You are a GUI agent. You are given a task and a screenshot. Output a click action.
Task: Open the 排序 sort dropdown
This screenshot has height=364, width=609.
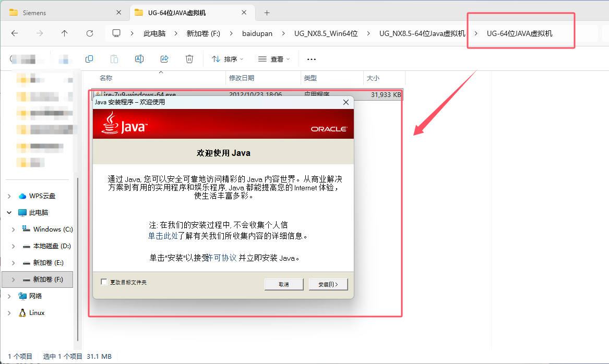click(228, 59)
